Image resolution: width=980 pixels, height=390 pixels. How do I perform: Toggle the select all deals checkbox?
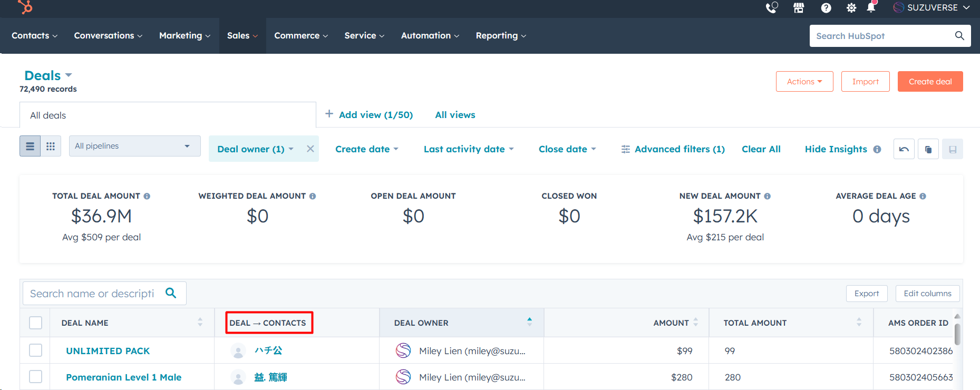(x=35, y=323)
